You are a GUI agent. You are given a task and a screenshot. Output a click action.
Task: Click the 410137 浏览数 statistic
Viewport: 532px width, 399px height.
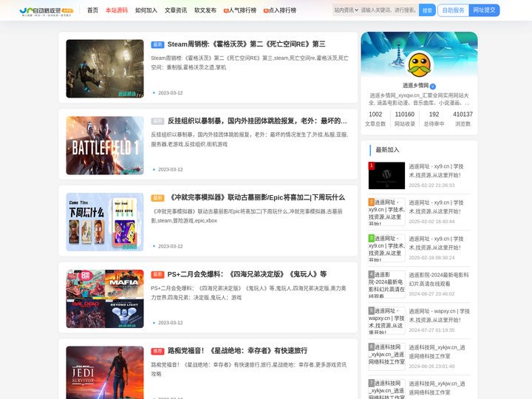point(463,119)
